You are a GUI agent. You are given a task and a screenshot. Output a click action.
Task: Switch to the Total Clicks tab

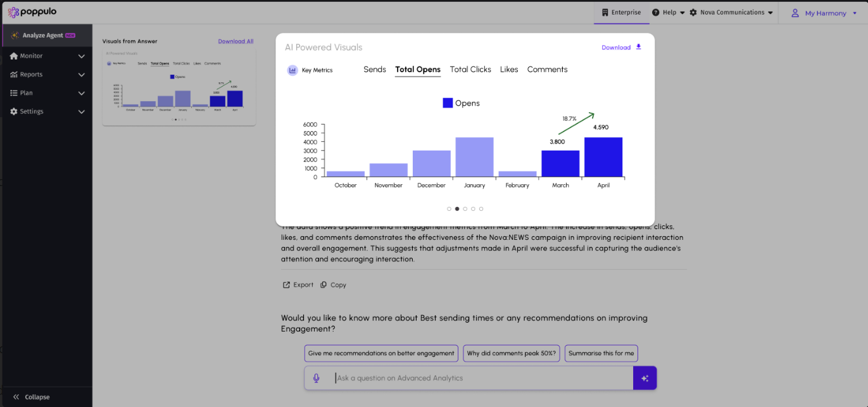(x=470, y=70)
